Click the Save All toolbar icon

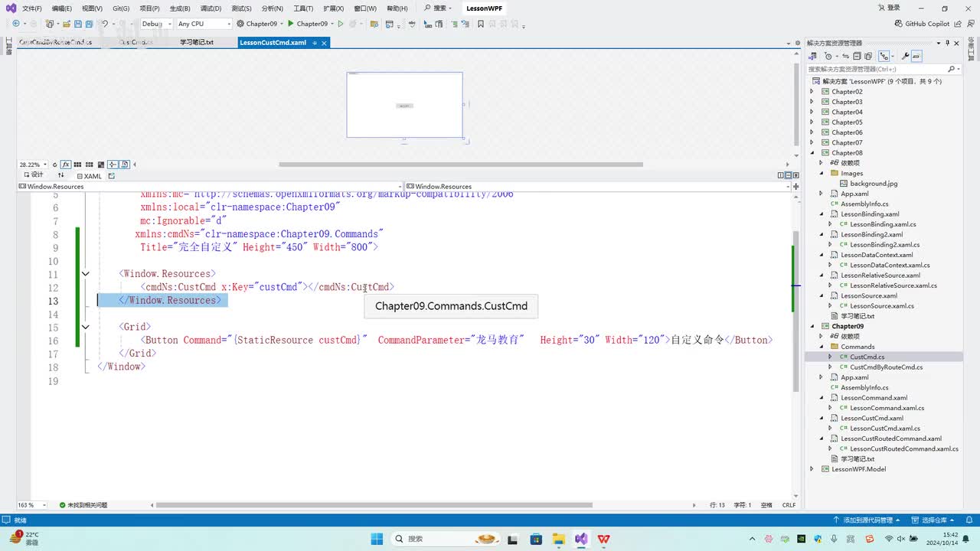pyautogui.click(x=88, y=24)
